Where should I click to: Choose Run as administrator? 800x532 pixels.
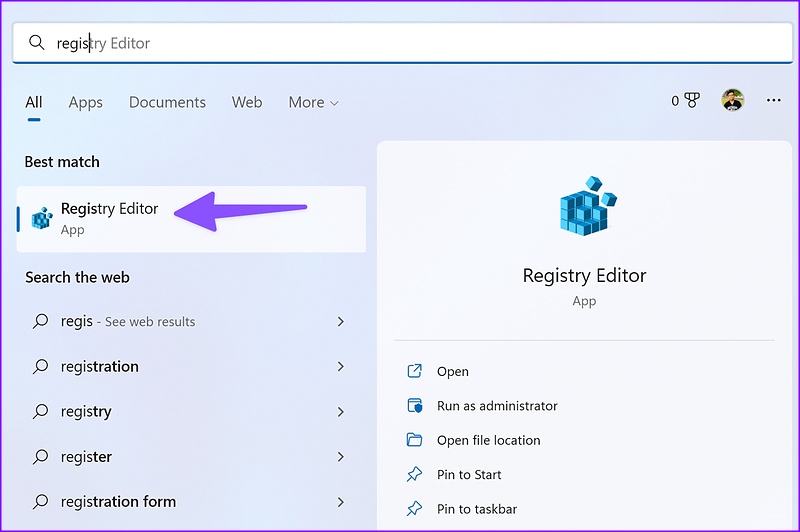coord(497,406)
